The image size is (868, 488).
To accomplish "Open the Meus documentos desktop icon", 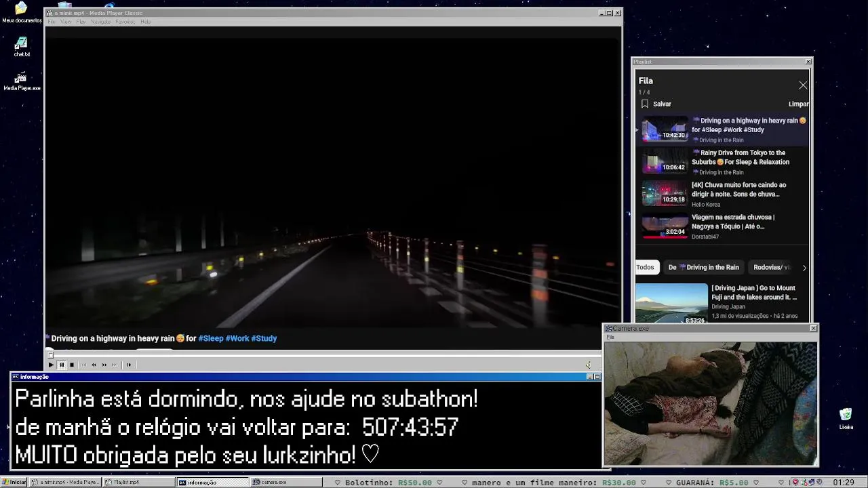I will (x=22, y=12).
